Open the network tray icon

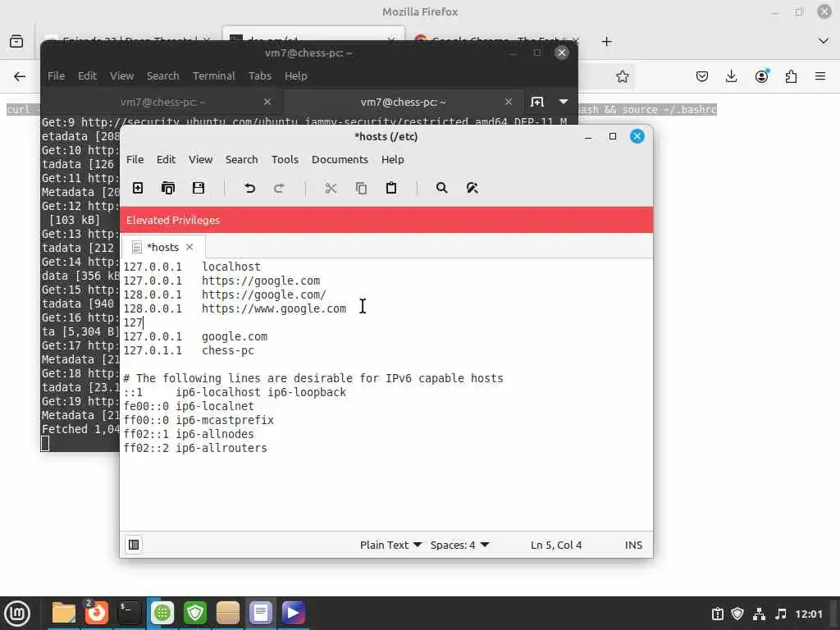click(x=759, y=614)
